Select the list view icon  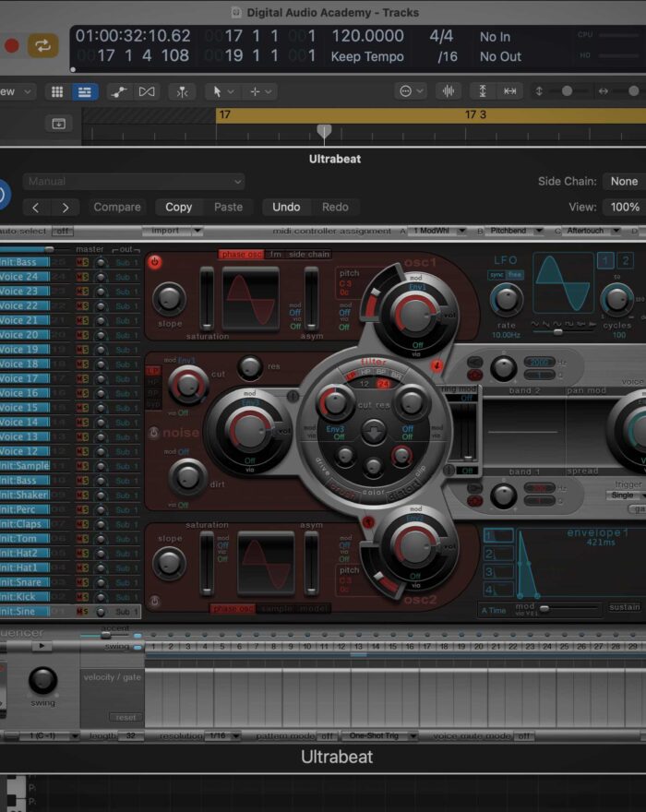pos(84,91)
